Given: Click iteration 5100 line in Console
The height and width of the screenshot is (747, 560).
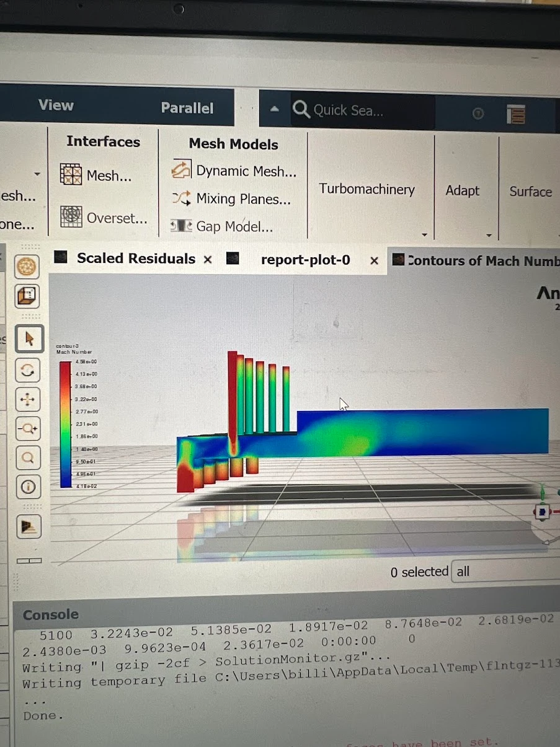Looking at the screenshot, I should click(296, 627).
